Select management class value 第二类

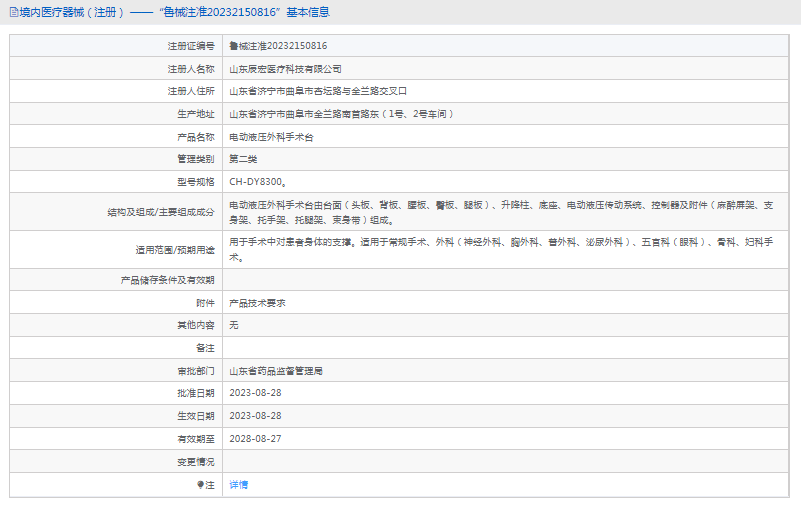point(243,159)
